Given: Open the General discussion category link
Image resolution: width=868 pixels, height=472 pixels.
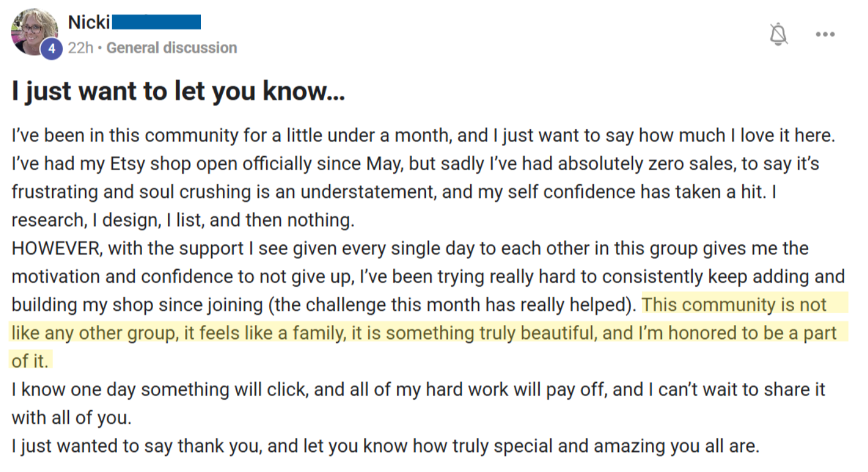Looking at the screenshot, I should pos(172,48).
